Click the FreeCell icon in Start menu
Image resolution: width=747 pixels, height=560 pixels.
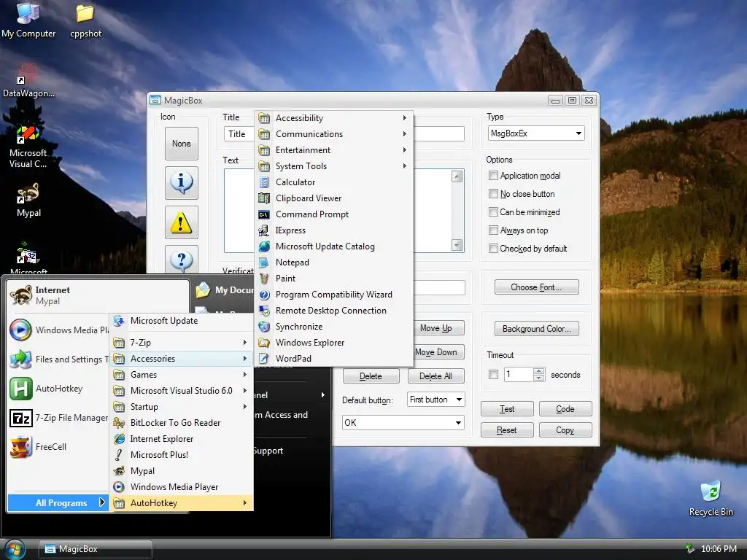21,447
